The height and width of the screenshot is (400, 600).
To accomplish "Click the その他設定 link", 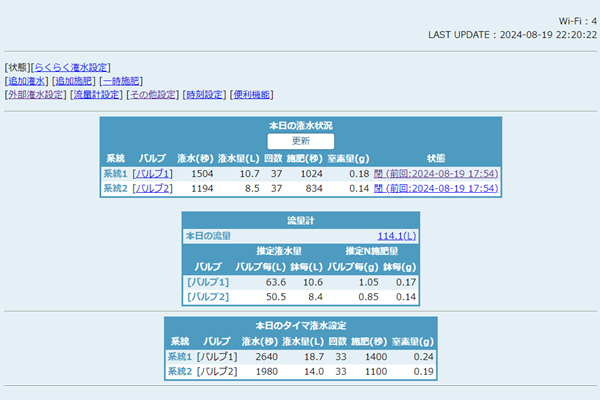I will [x=153, y=95].
